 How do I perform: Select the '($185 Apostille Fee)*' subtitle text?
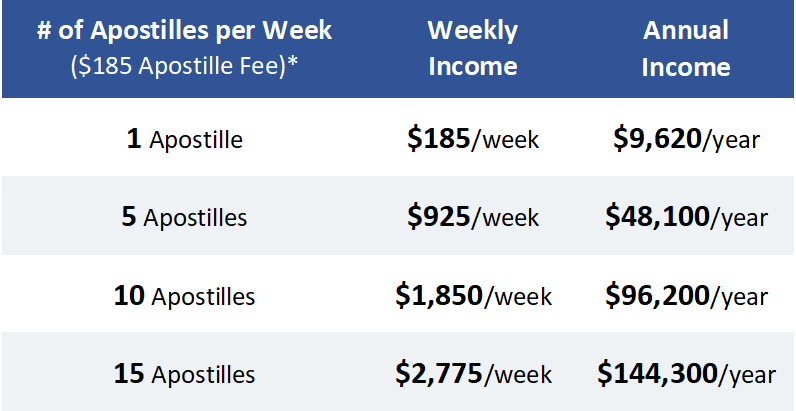[x=184, y=67]
